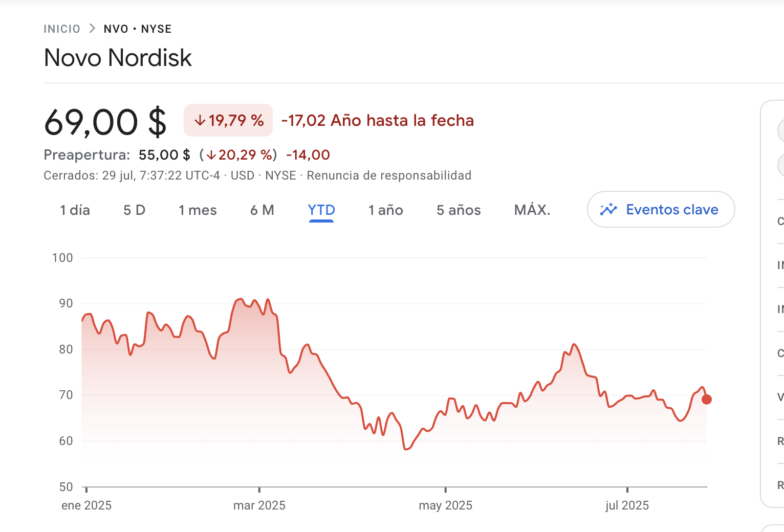Viewport: 784px width, 532px height.
Task: Select the 1 mes range tab
Action: click(x=198, y=210)
